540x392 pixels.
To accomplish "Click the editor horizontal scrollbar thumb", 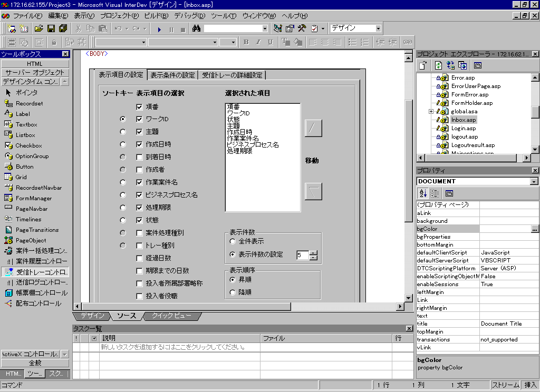I will click(x=186, y=306).
